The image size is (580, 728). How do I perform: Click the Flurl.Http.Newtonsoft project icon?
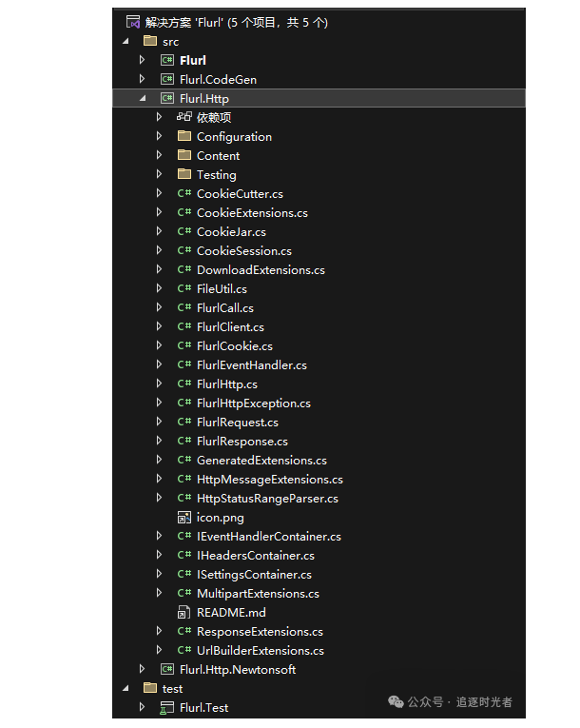[167, 669]
